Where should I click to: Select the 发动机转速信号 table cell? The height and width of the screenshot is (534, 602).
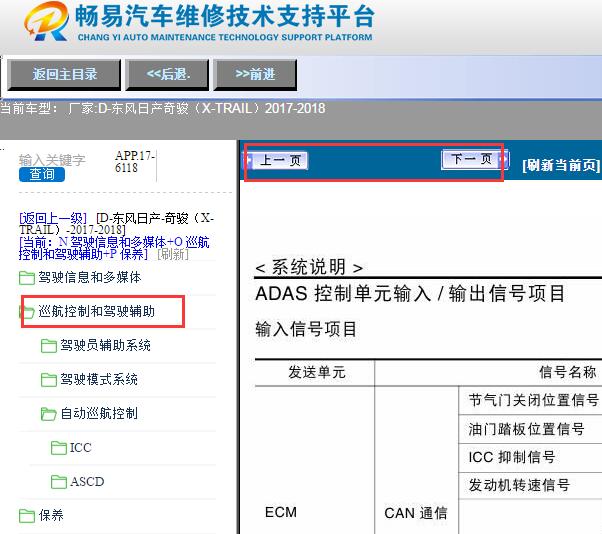coord(519,485)
